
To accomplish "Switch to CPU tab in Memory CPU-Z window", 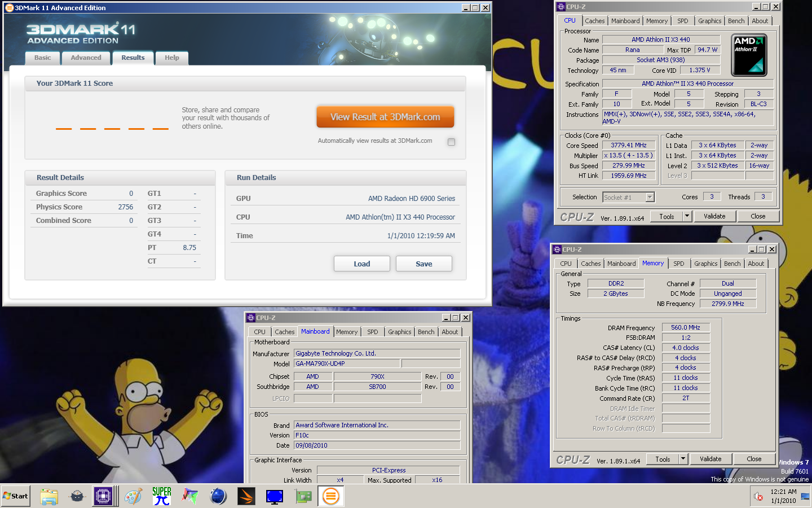I will (x=566, y=264).
